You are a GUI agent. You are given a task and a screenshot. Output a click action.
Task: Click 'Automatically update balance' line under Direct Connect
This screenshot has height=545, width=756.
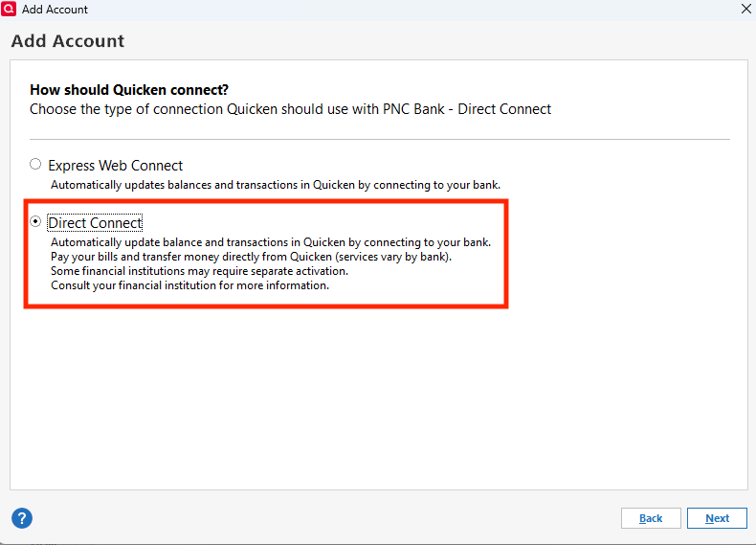coord(271,242)
